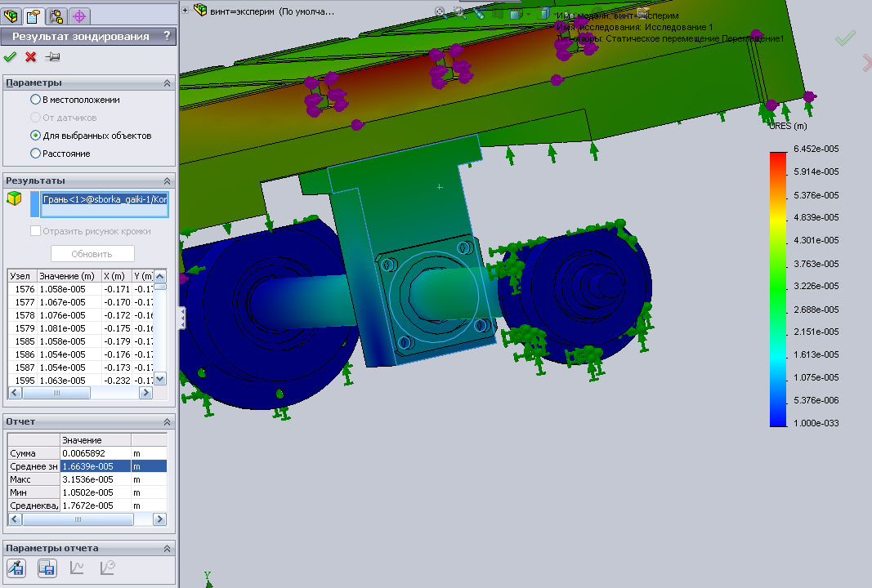Select the Макс value 3.1536e-005
872x588 pixels.
[95, 479]
